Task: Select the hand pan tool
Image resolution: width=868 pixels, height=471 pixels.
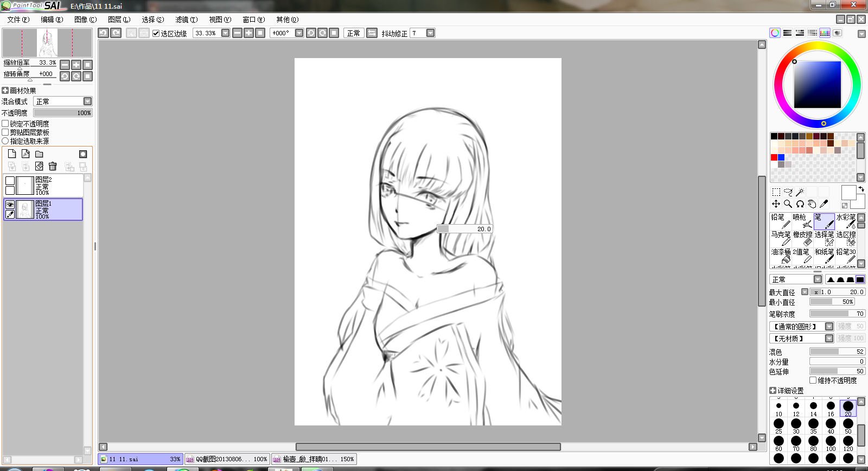Action: (x=812, y=204)
